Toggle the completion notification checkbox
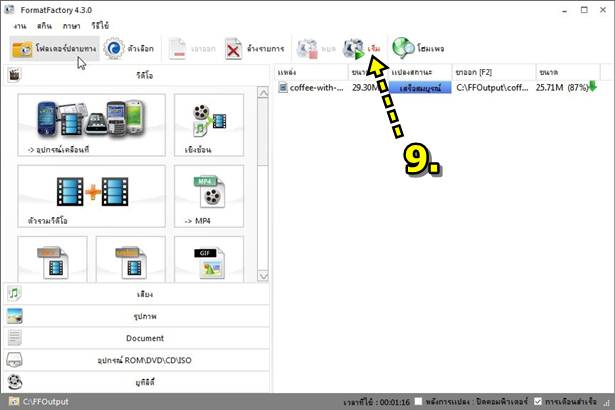The height and width of the screenshot is (410, 615). 538,401
